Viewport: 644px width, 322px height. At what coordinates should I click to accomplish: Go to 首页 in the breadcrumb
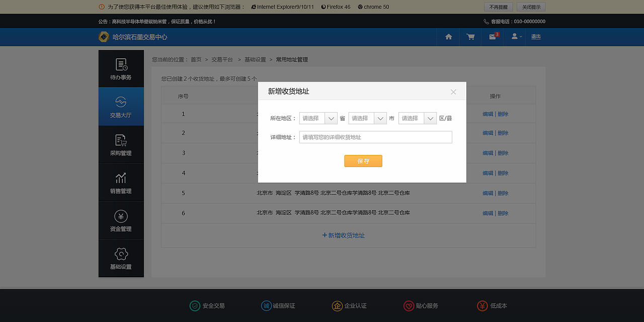196,59
